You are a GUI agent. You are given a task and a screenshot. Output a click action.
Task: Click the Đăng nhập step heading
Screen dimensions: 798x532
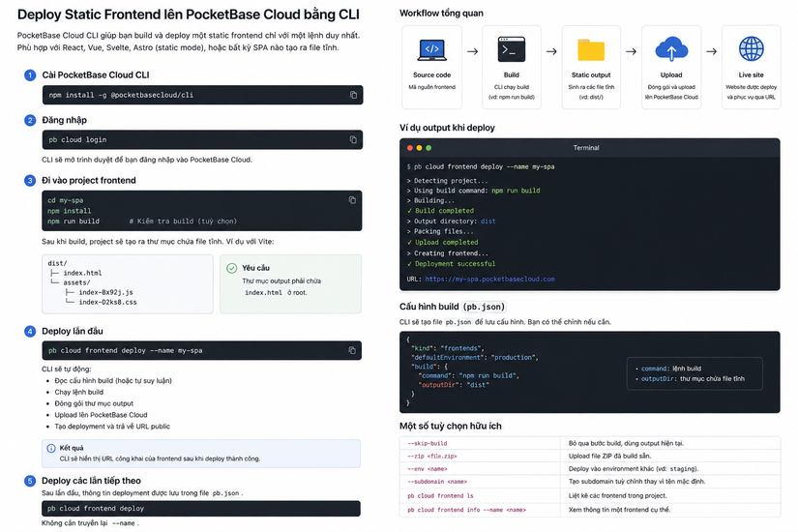[x=64, y=120]
